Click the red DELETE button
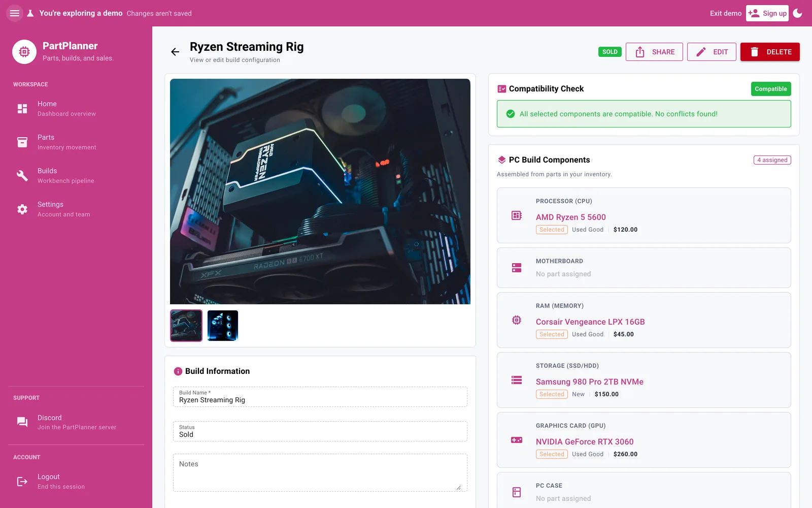This screenshot has height=508, width=812. (x=770, y=52)
